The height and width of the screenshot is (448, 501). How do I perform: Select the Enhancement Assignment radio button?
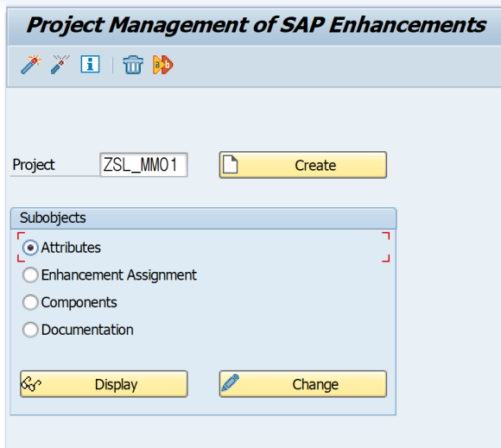tap(30, 275)
